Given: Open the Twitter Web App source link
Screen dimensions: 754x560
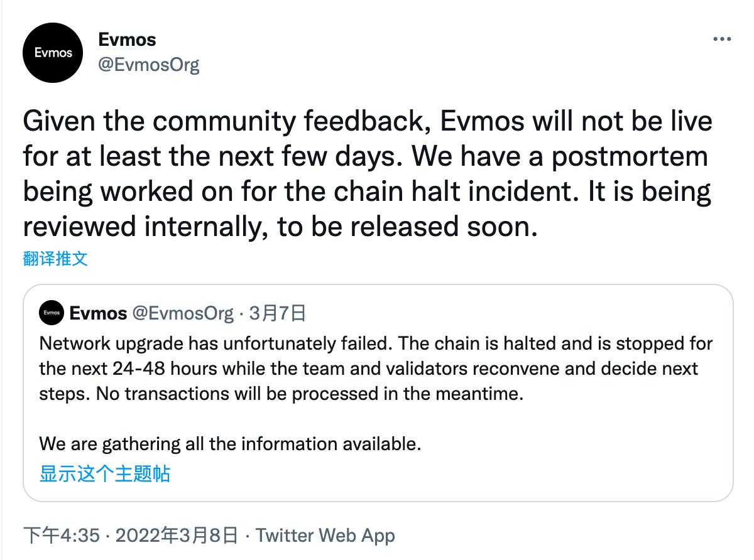Looking at the screenshot, I should [325, 536].
